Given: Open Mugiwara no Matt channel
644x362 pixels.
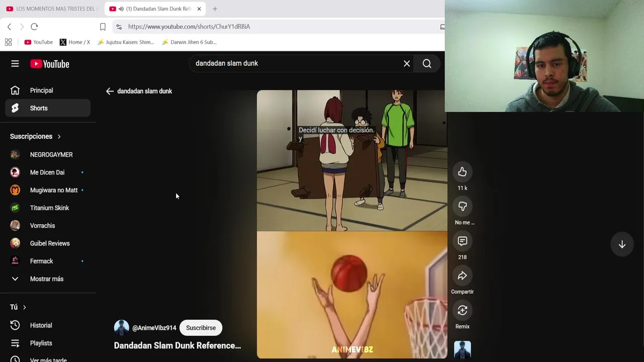Looking at the screenshot, I should tap(48, 190).
